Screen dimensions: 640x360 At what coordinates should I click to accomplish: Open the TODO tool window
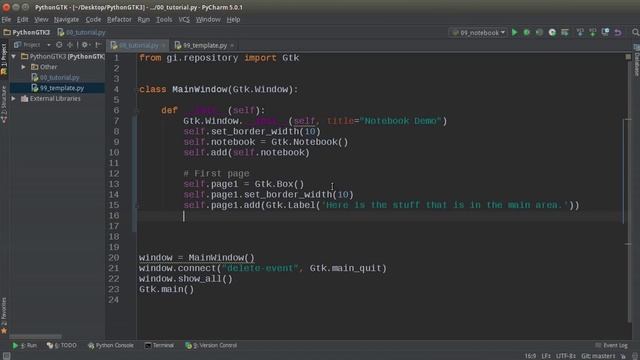pos(62,345)
